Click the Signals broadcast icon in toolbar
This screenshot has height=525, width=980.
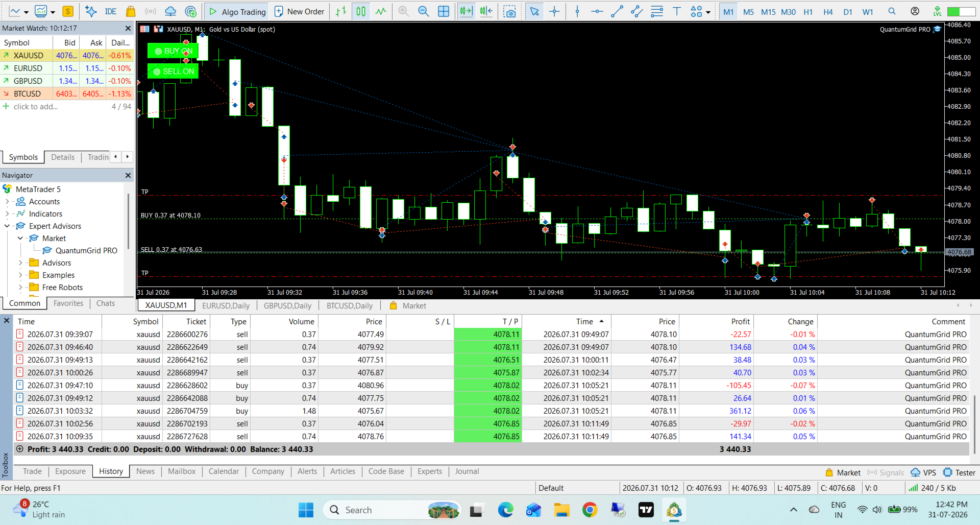pos(150,11)
